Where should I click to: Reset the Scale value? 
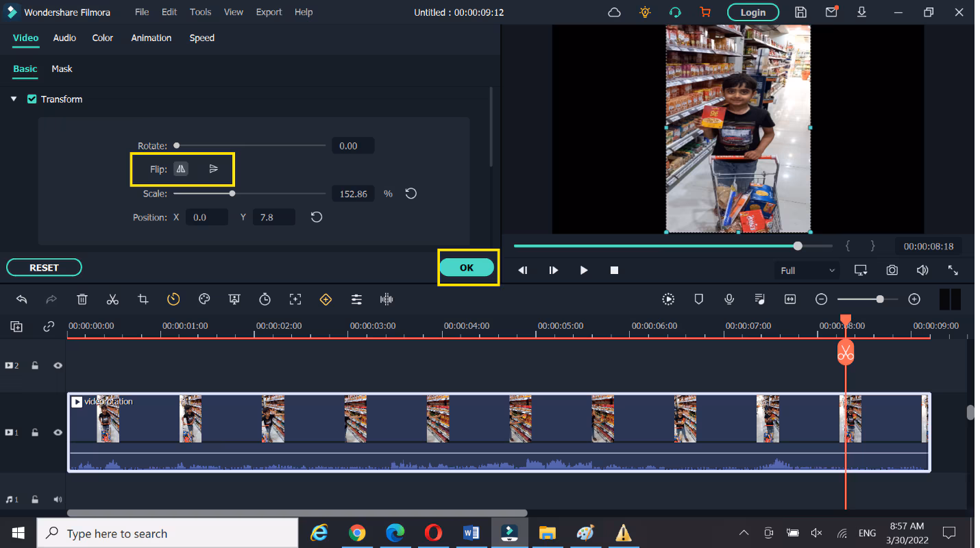point(411,194)
